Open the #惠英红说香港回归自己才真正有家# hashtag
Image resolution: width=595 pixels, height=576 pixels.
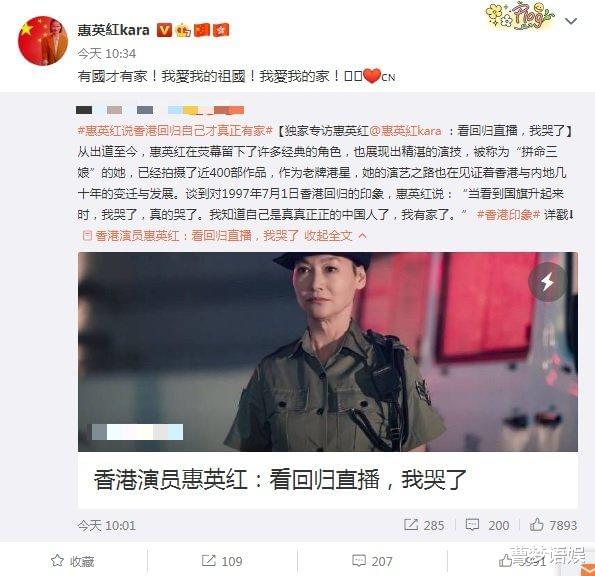(175, 131)
